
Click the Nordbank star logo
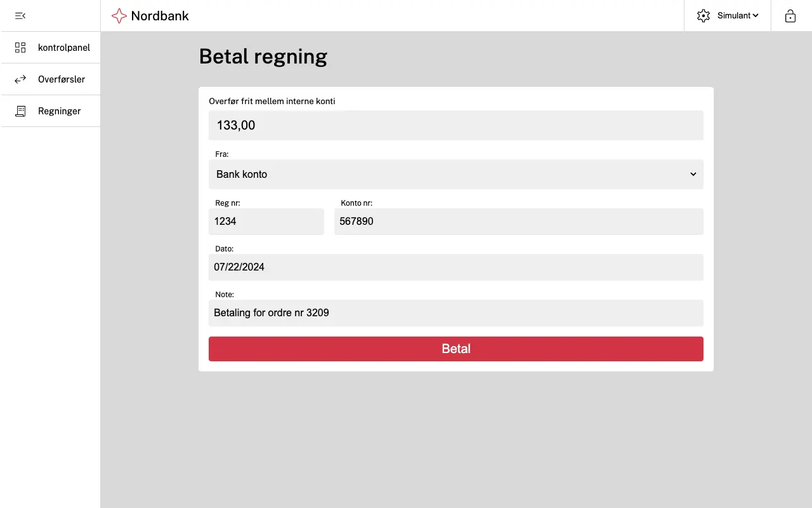119,15
